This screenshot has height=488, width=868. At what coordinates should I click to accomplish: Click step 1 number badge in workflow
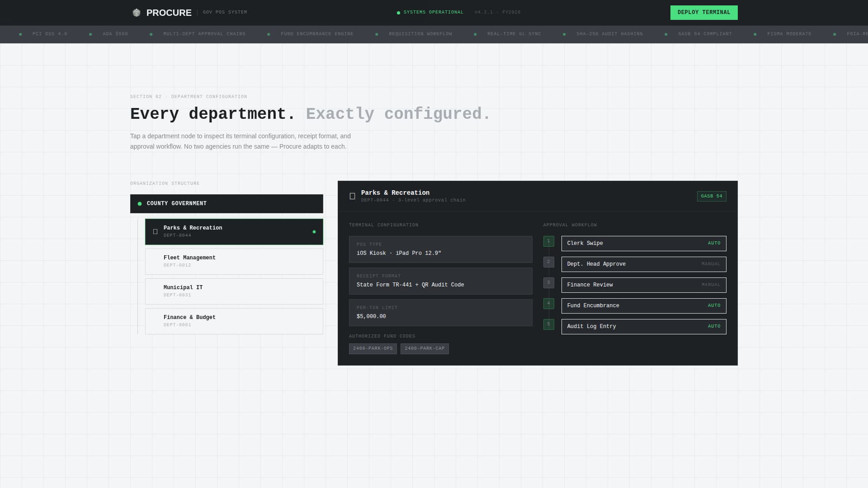point(548,241)
